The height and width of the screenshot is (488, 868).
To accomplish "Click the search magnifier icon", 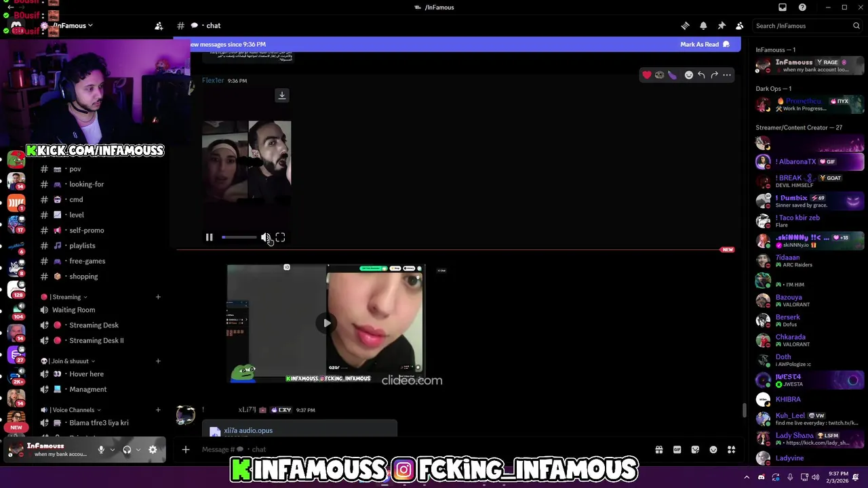I will [x=856, y=26].
